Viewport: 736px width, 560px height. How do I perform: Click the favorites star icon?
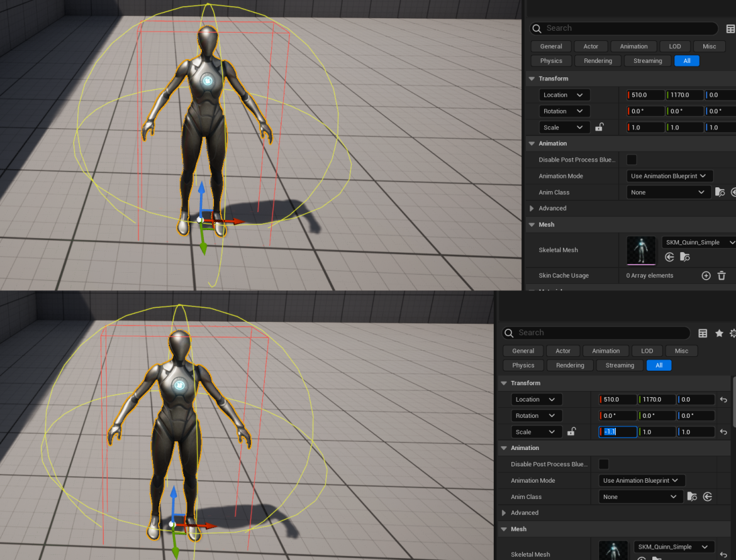pos(718,333)
